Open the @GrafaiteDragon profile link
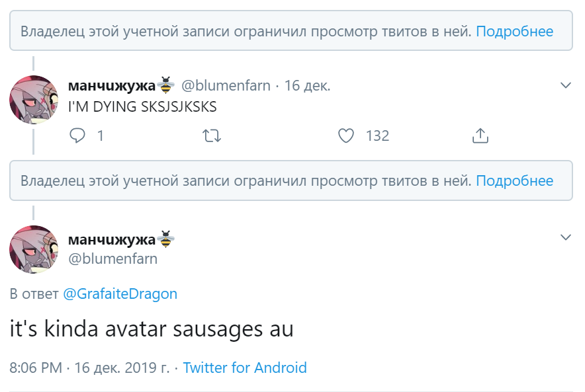The height and width of the screenshot is (392, 585). pos(120,294)
